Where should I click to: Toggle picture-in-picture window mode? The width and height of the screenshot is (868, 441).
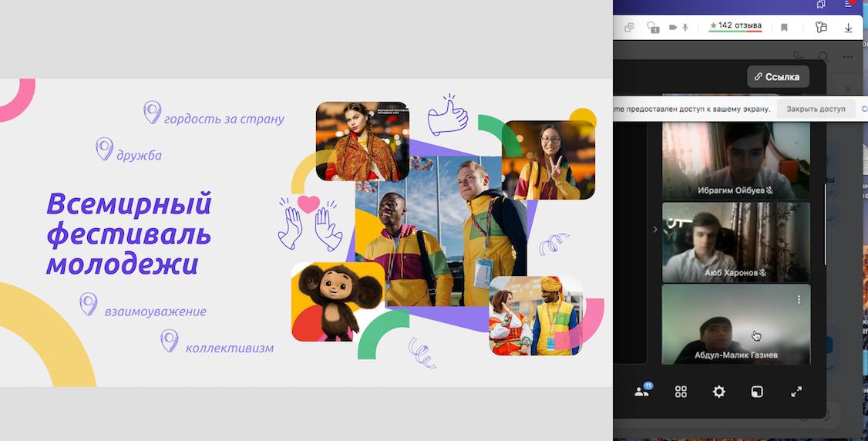pos(757,392)
